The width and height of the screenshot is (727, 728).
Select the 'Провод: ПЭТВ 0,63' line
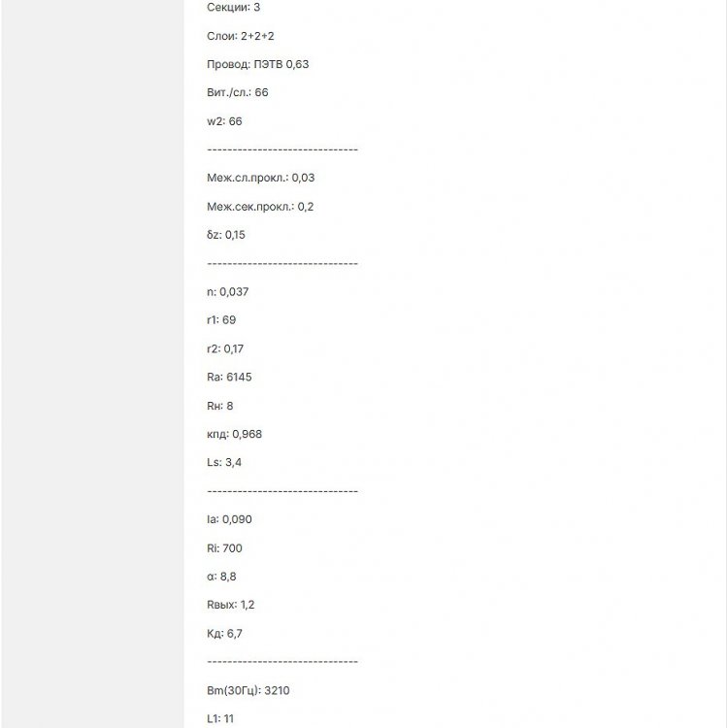(x=258, y=64)
